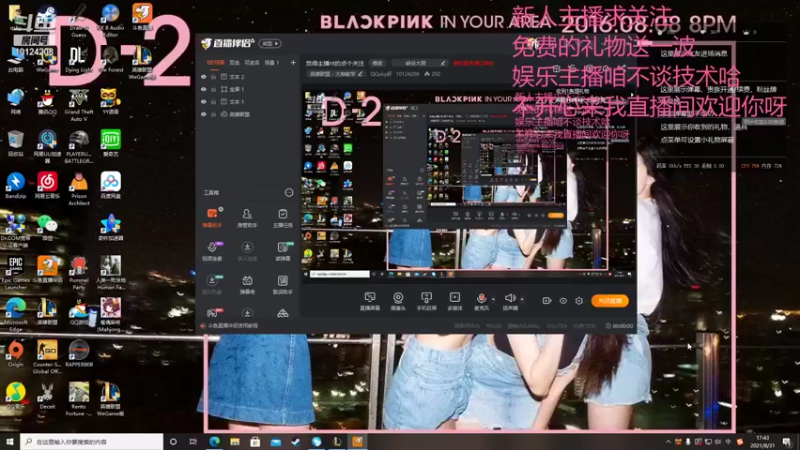Screen dimensions: 800x450
Task: Open the 弹幕秀 tool
Action: coord(247,285)
